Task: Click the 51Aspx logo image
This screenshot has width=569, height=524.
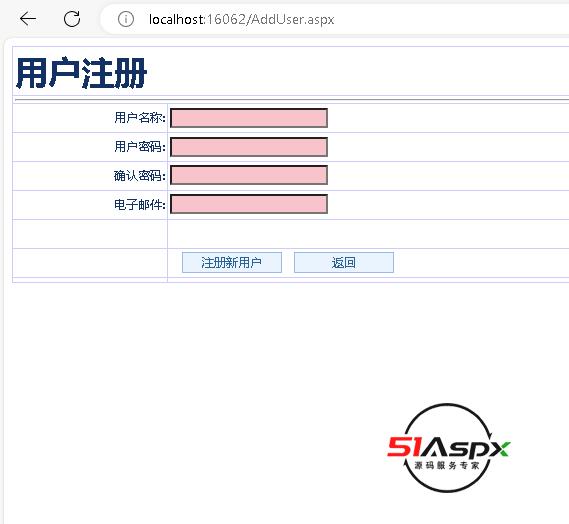Action: pyautogui.click(x=449, y=448)
